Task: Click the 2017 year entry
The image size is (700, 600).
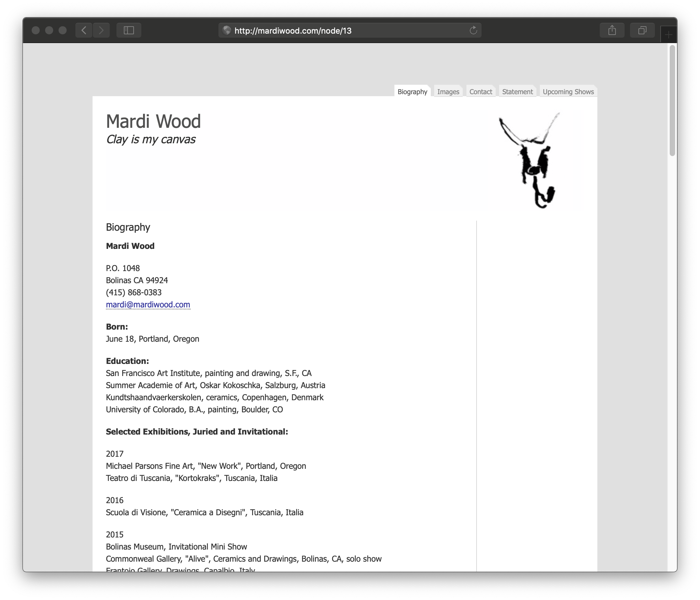Action: [114, 454]
